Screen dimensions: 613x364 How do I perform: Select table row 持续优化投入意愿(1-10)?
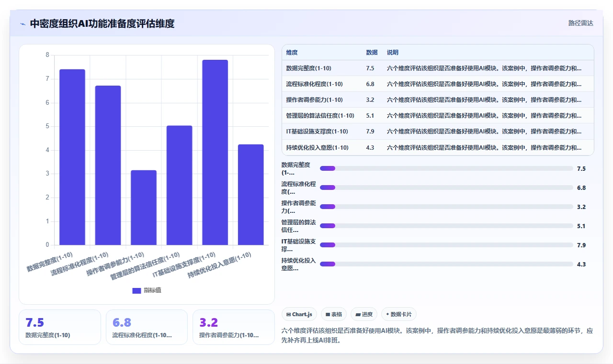tap(438, 147)
